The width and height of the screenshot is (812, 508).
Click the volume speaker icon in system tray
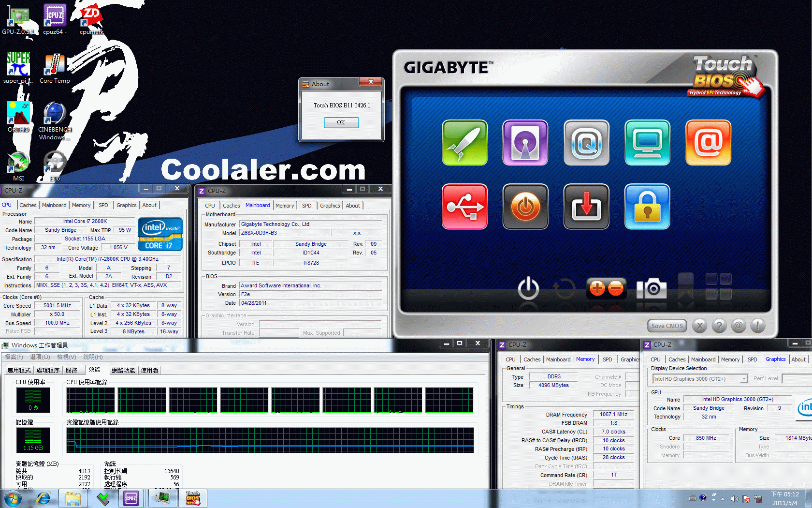click(x=734, y=498)
